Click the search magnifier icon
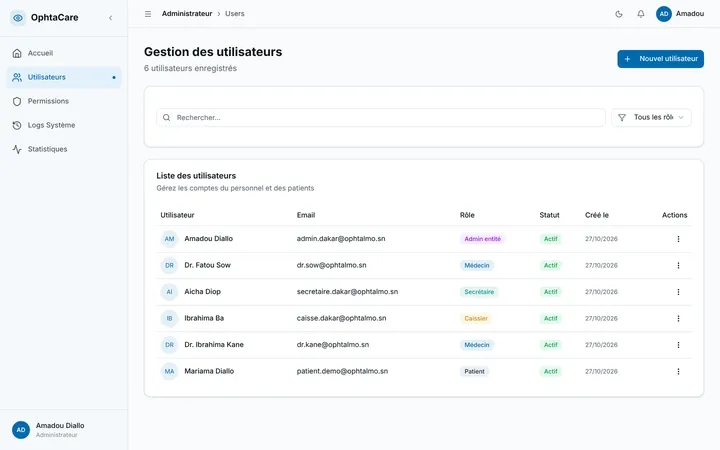 [167, 118]
